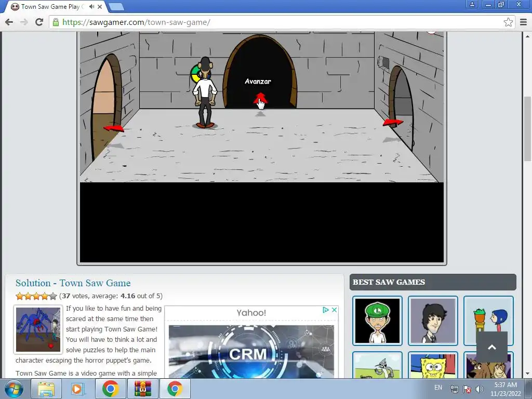Image resolution: width=532 pixels, height=399 pixels.
Task: Click the red left arrow in game
Action: tap(113, 128)
